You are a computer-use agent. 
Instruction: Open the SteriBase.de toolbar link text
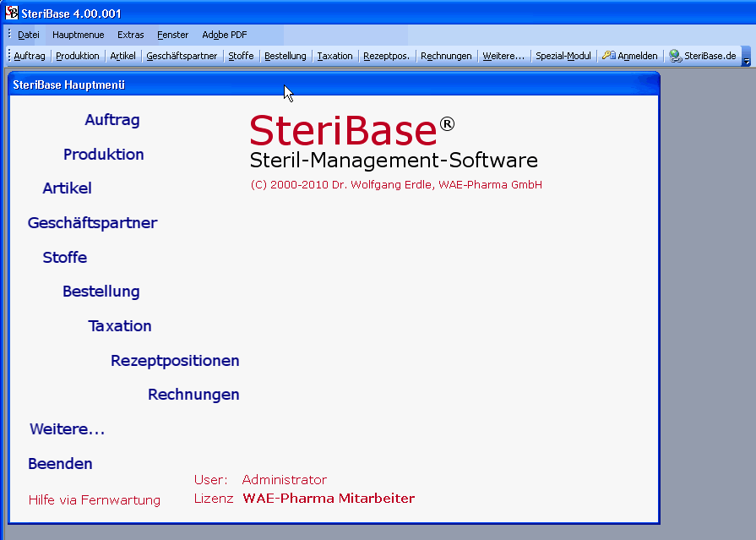point(710,56)
